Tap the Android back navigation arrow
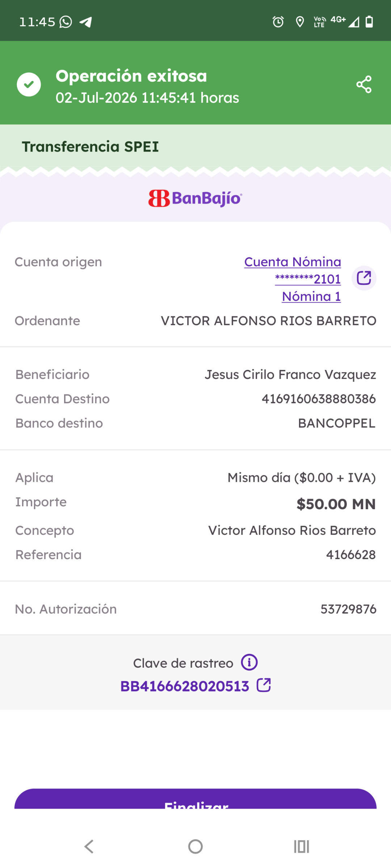The image size is (391, 868). [x=89, y=846]
